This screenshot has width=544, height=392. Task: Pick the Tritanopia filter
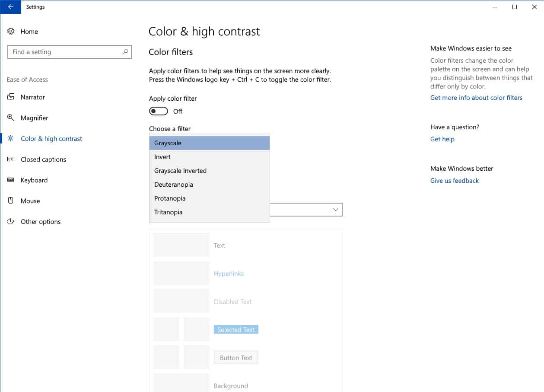tap(210, 212)
